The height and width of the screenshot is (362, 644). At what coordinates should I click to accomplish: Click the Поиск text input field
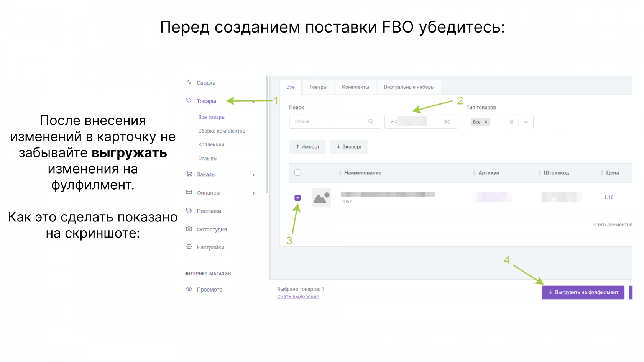coord(330,122)
